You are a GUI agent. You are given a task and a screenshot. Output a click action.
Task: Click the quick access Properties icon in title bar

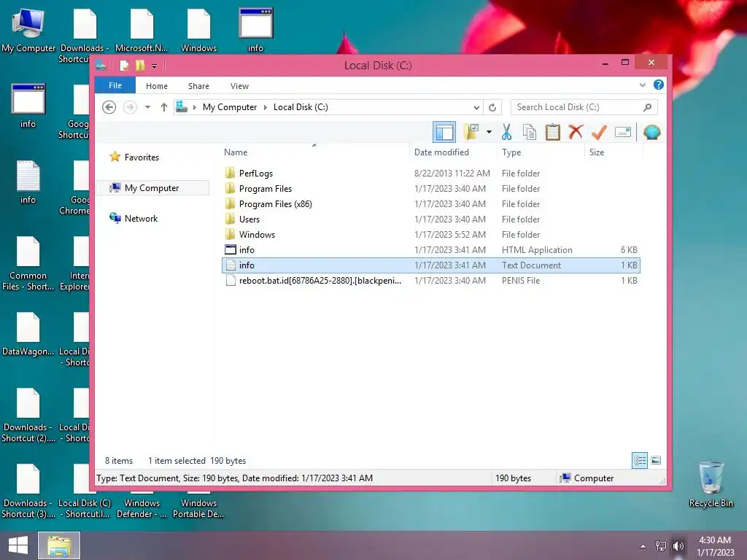point(124,66)
